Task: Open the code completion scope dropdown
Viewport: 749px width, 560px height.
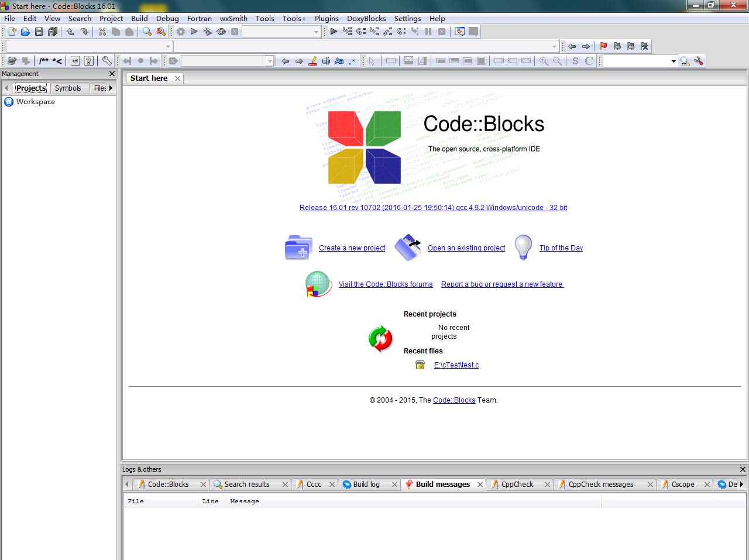Action: pyautogui.click(x=168, y=46)
